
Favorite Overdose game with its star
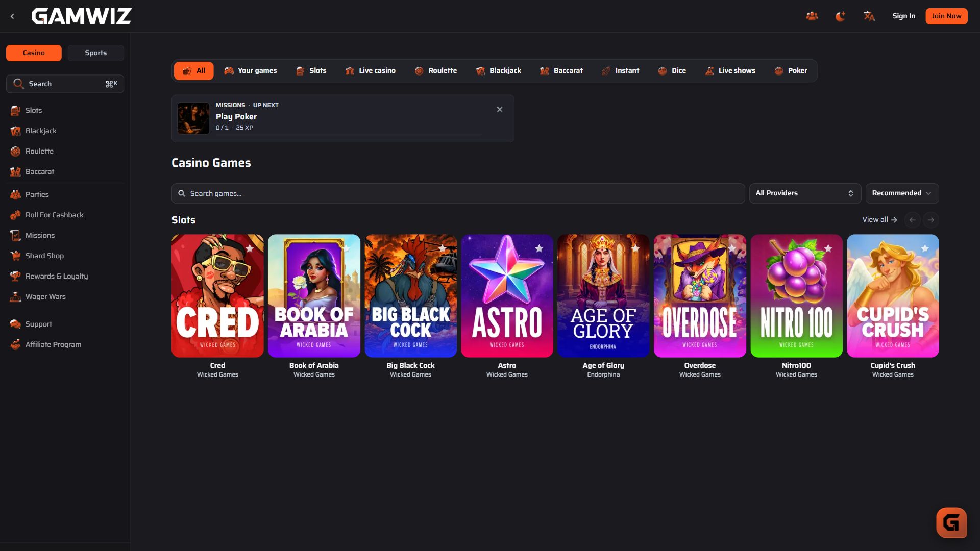click(732, 248)
